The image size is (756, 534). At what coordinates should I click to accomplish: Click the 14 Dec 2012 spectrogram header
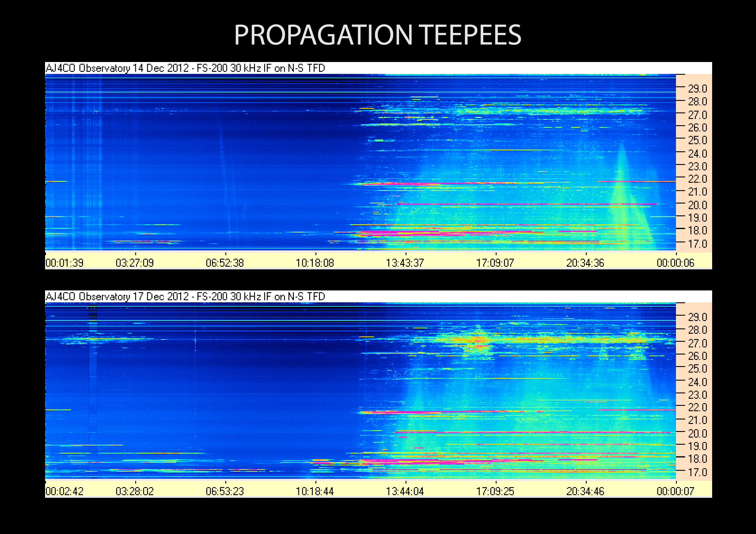pyautogui.click(x=185, y=68)
